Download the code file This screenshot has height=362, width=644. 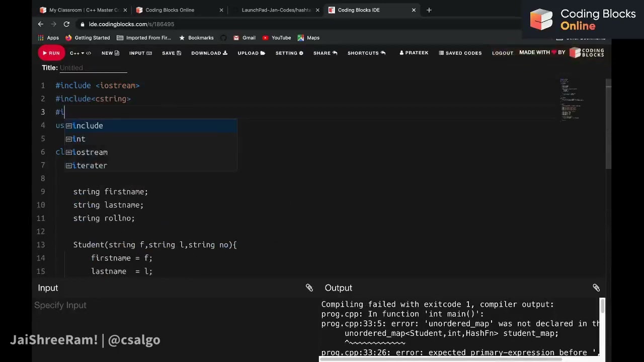[x=209, y=53]
